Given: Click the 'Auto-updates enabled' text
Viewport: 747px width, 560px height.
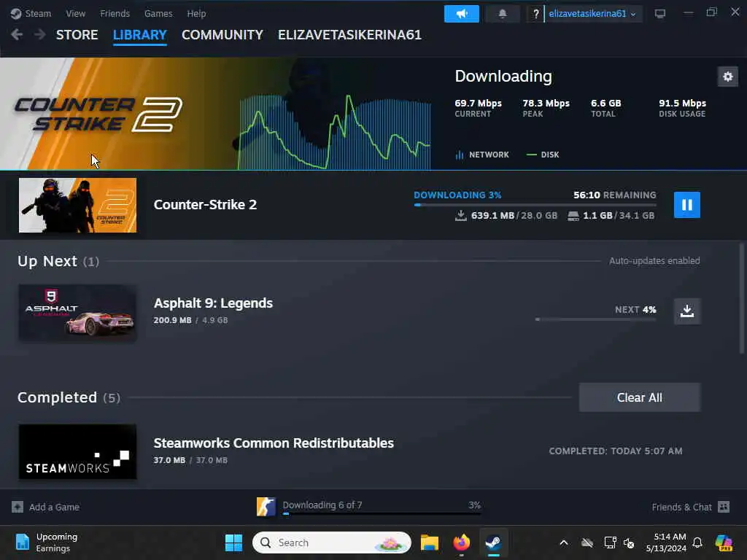Looking at the screenshot, I should (x=654, y=261).
